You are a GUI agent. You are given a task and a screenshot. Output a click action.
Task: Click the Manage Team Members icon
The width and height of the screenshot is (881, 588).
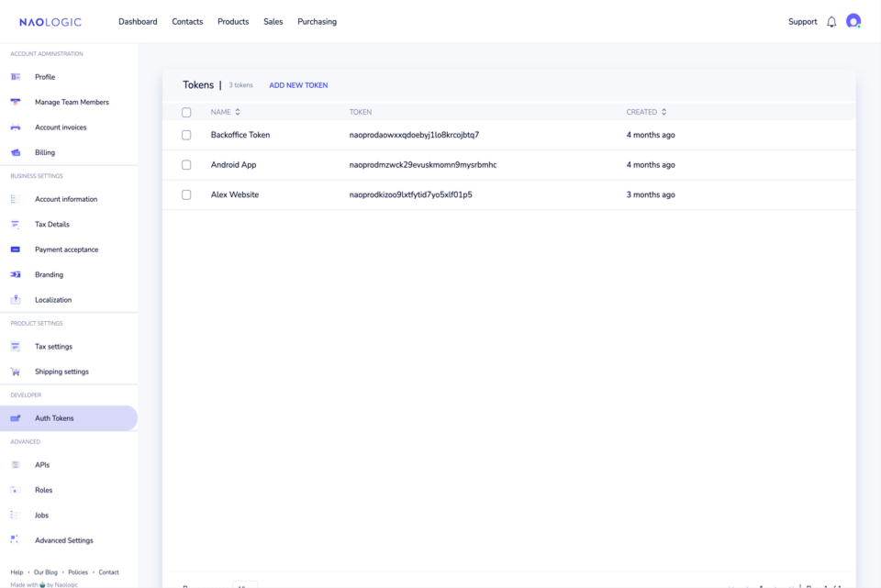click(x=16, y=102)
